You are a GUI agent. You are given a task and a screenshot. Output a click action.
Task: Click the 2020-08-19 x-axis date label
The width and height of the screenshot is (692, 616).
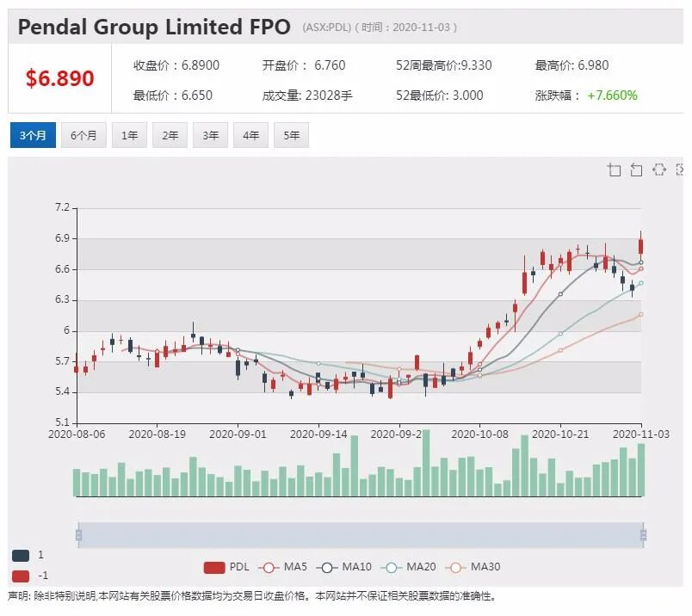coord(158,434)
